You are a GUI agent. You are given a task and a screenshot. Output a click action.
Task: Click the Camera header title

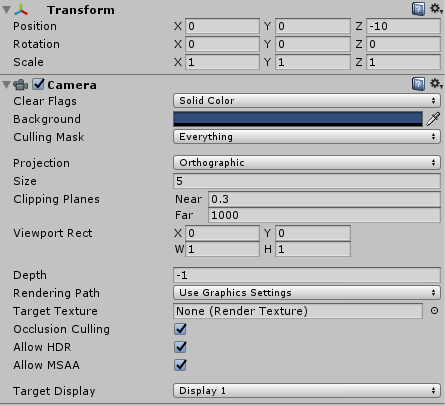(x=72, y=85)
